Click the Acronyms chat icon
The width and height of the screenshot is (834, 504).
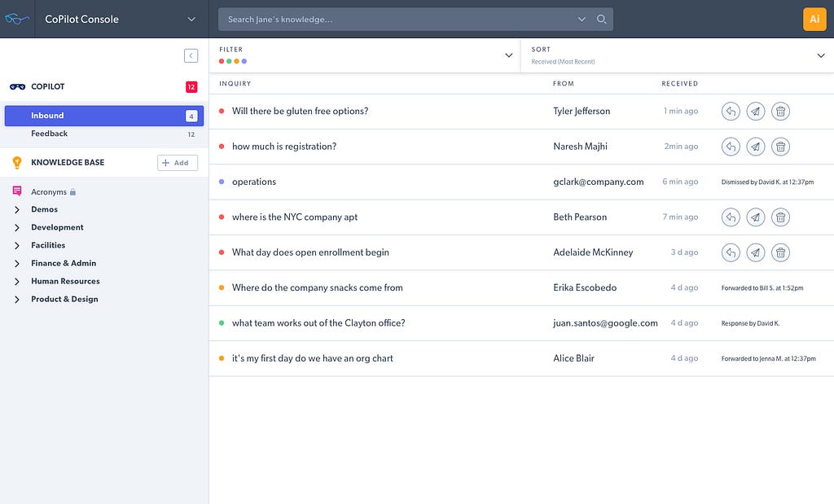point(17,191)
